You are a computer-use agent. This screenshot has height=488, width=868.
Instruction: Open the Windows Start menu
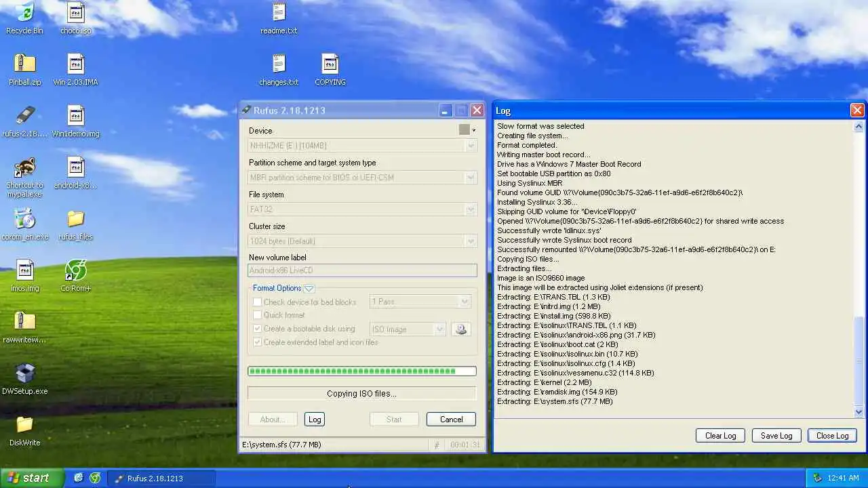click(x=31, y=478)
